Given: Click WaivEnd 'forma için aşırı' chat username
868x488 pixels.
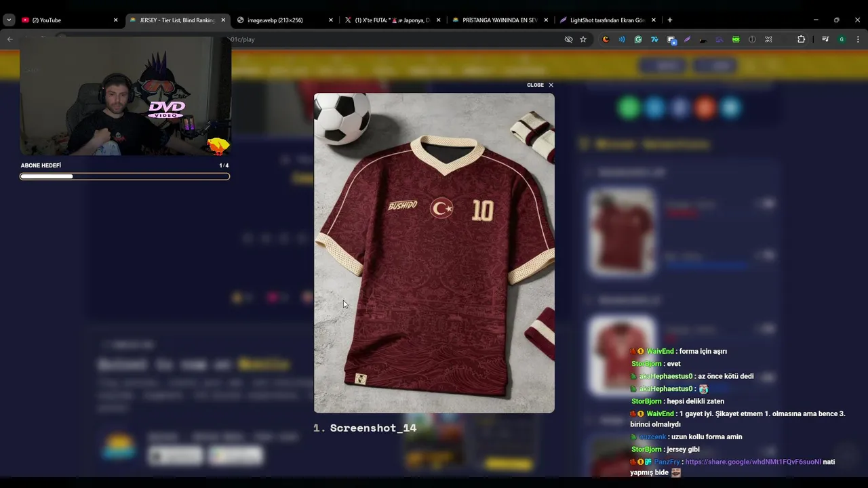Looking at the screenshot, I should pos(660,351).
